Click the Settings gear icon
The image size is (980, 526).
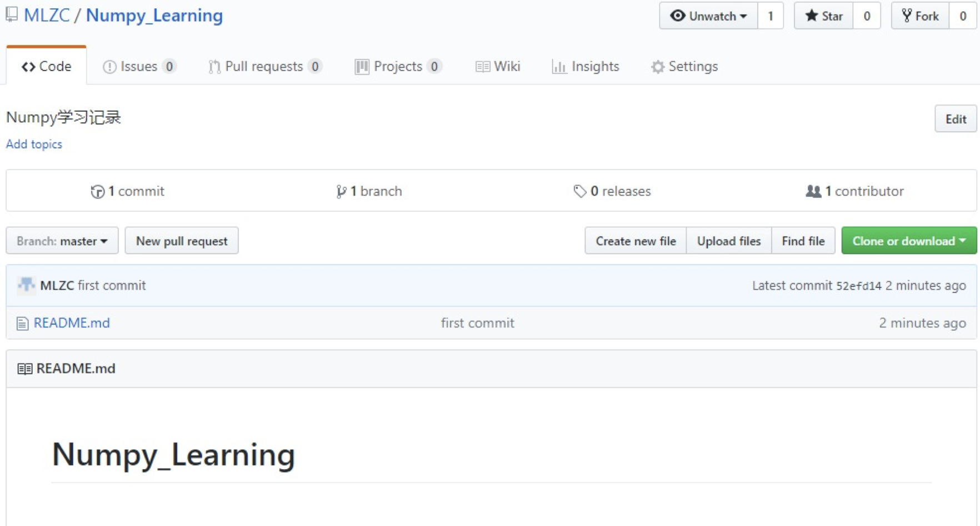coord(658,67)
